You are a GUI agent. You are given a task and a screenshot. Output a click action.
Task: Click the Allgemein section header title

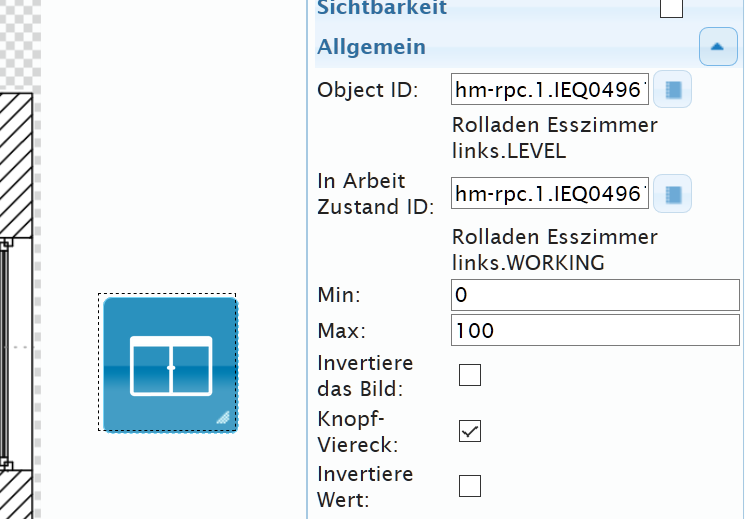[x=371, y=47]
